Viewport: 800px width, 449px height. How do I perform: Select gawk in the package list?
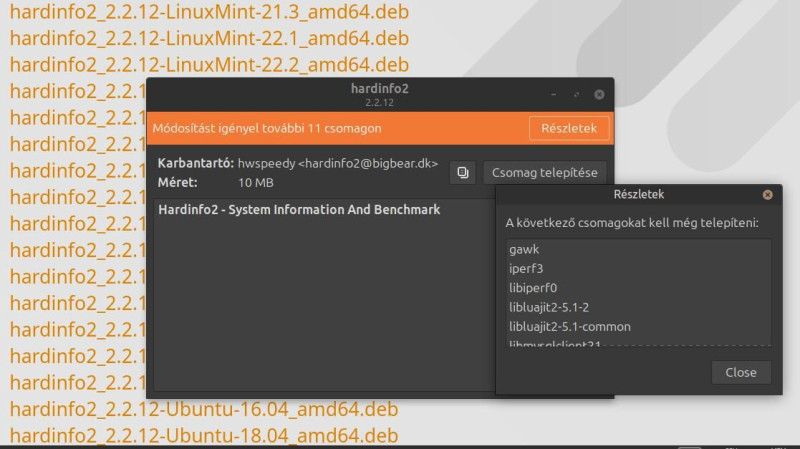pos(638,249)
